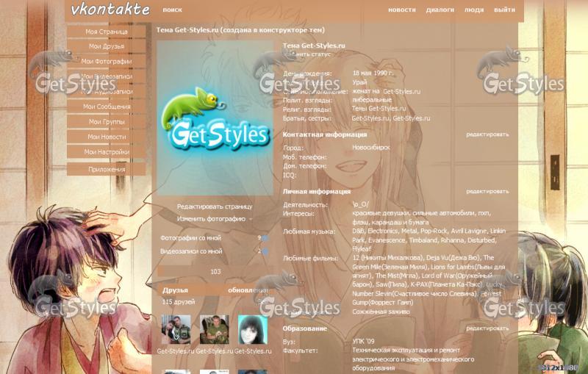Viewport: 588px width, 374px height.
Task: Click the vkontakte logo
Action: (x=110, y=10)
